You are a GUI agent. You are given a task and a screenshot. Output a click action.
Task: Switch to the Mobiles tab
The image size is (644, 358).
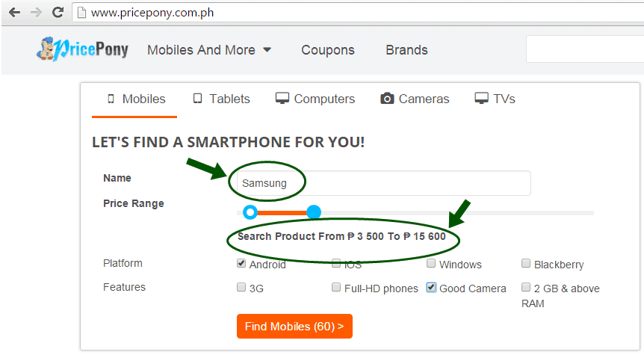click(134, 99)
